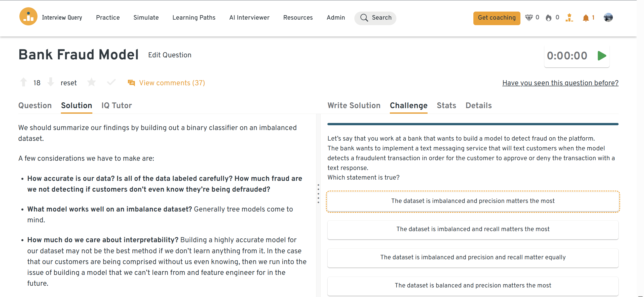Grab the panel divider drag handle
The height and width of the screenshot is (297, 644).
pos(318,194)
